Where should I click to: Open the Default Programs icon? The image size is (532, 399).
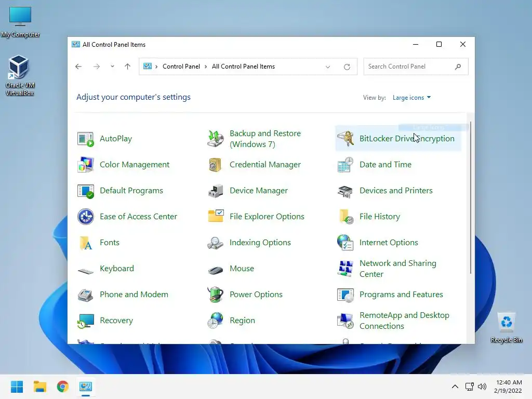[x=86, y=191]
